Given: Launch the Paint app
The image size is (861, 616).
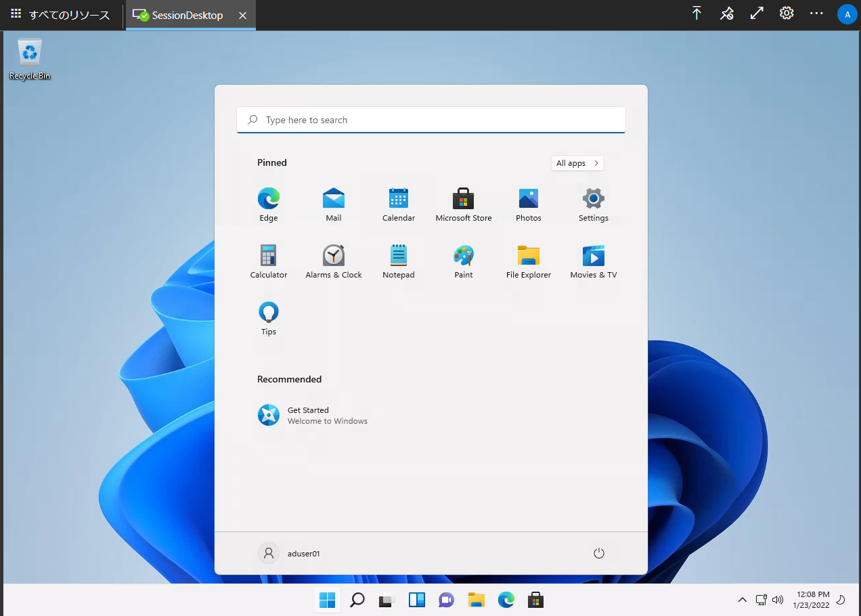Looking at the screenshot, I should coord(464,262).
